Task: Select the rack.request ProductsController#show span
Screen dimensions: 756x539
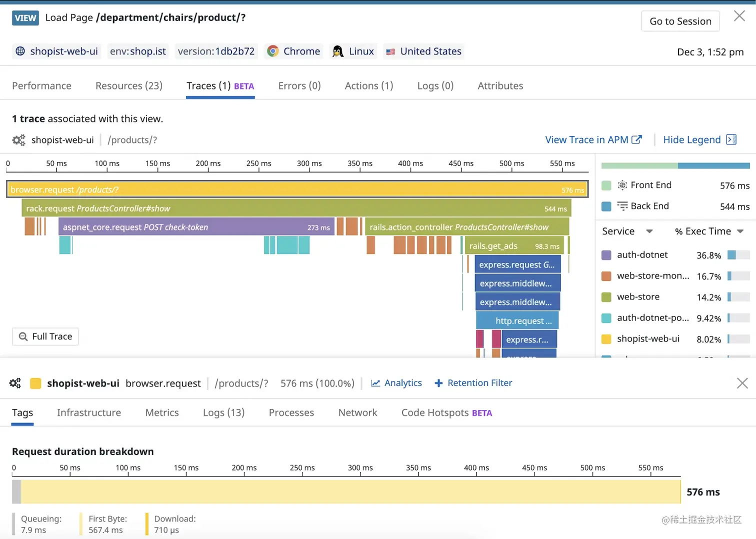Action: pos(296,208)
